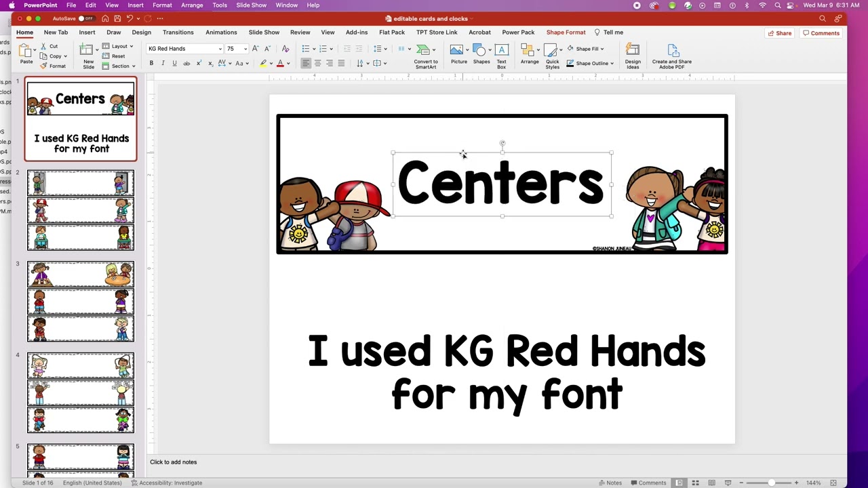Click Convert to SmartArt

pos(426,56)
